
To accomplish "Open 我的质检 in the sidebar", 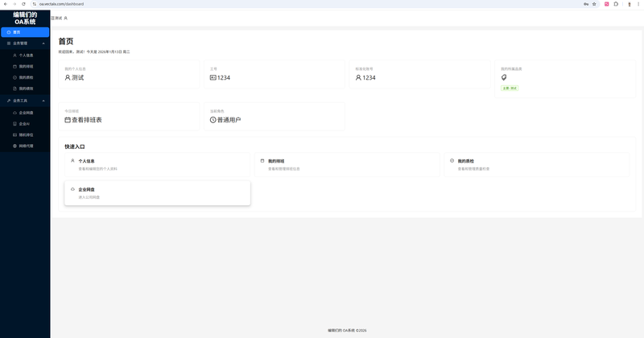I will (25, 77).
